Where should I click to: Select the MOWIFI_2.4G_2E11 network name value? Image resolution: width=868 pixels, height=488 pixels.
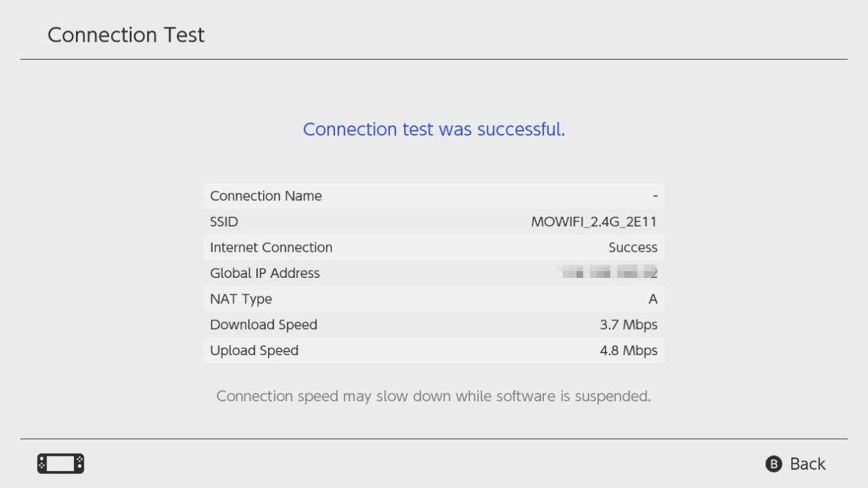(594, 222)
